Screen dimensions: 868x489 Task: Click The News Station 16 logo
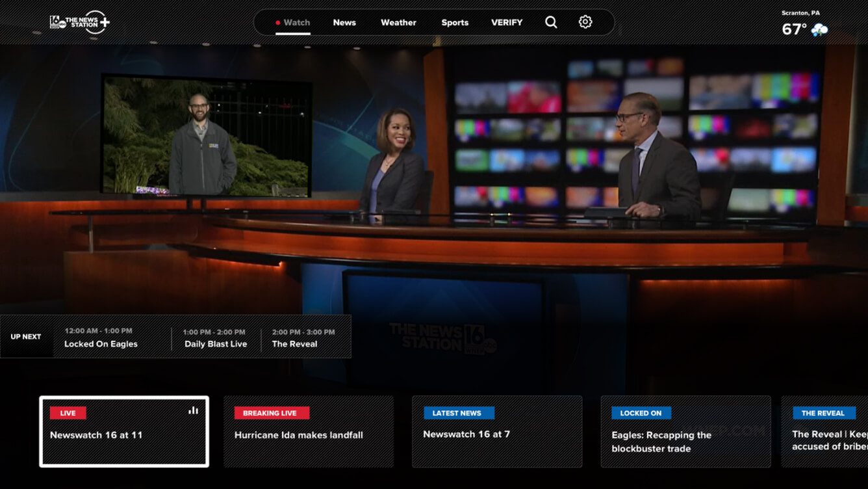(x=80, y=22)
